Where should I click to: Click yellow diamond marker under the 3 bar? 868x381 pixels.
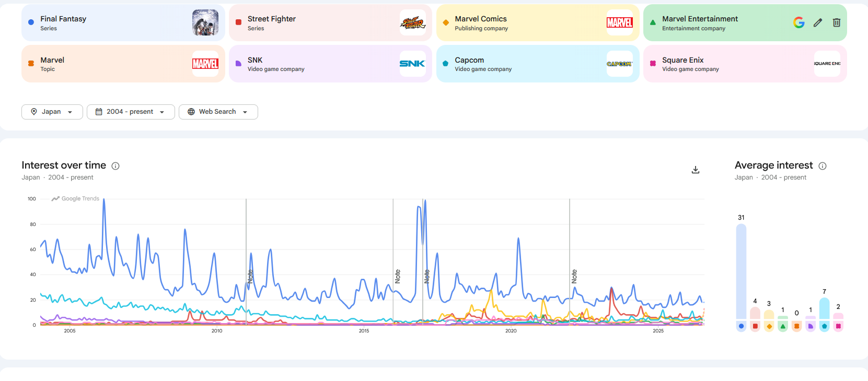pyautogui.click(x=769, y=326)
